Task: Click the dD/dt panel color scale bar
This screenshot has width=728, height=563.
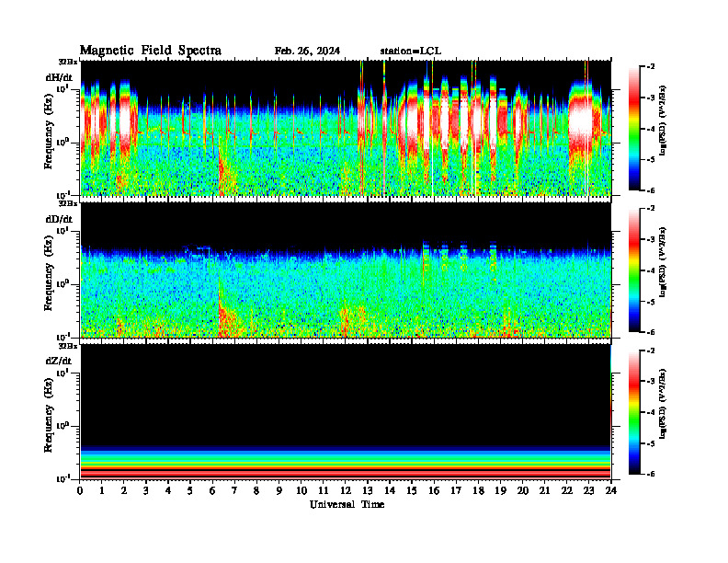Action: click(634, 270)
